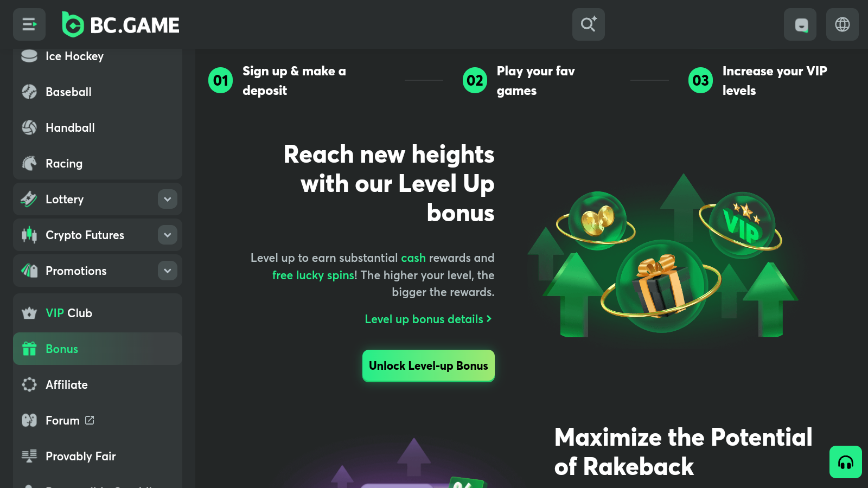Open the chat message icon in the header
The image size is (868, 488).
pyautogui.click(x=800, y=24)
